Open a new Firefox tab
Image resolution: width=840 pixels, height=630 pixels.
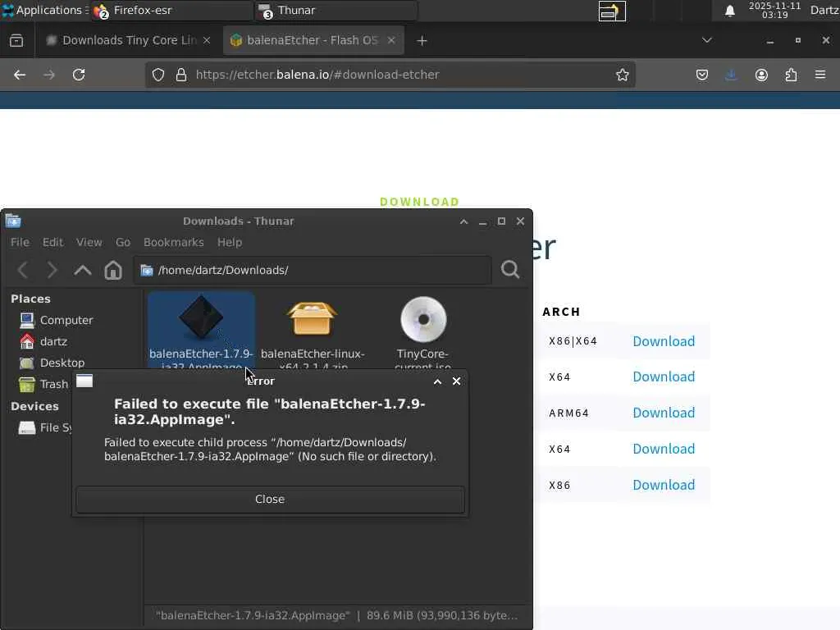point(422,41)
